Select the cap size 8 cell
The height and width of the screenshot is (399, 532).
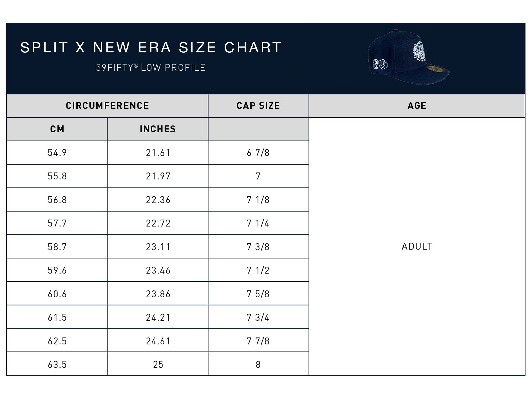click(258, 364)
